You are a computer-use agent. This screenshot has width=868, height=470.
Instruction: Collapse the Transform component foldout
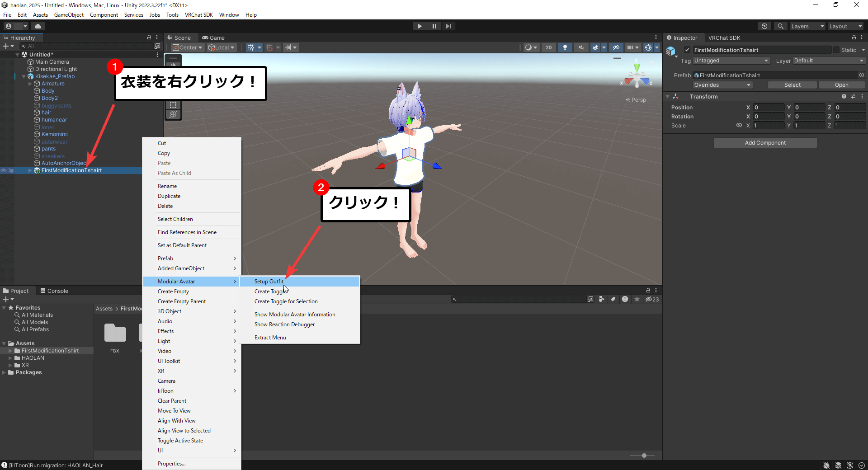pyautogui.click(x=667, y=97)
